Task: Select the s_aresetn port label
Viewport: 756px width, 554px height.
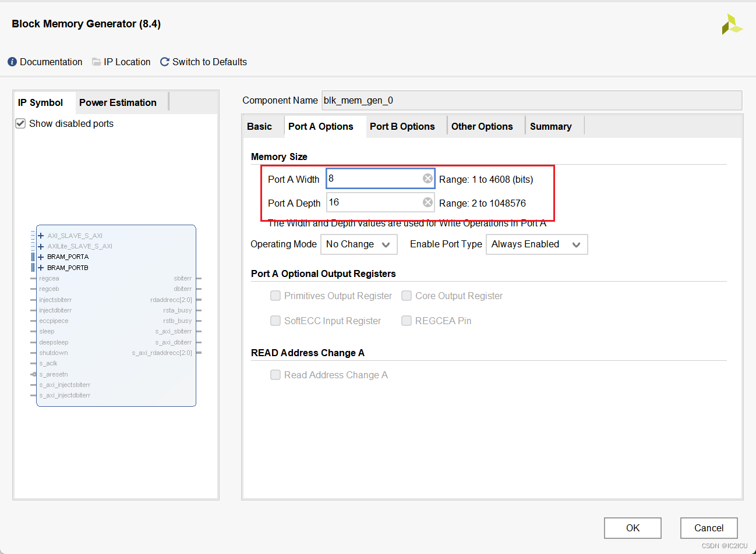Action: (54, 374)
